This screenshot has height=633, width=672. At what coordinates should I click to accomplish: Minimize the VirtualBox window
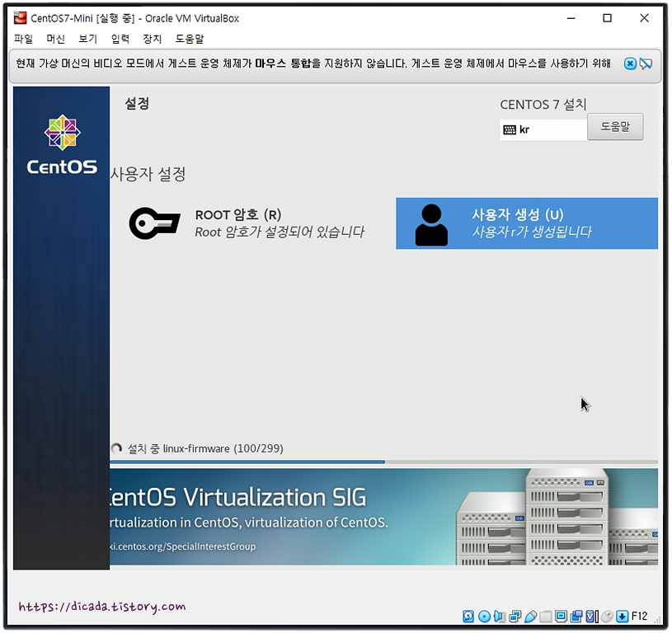(x=571, y=18)
